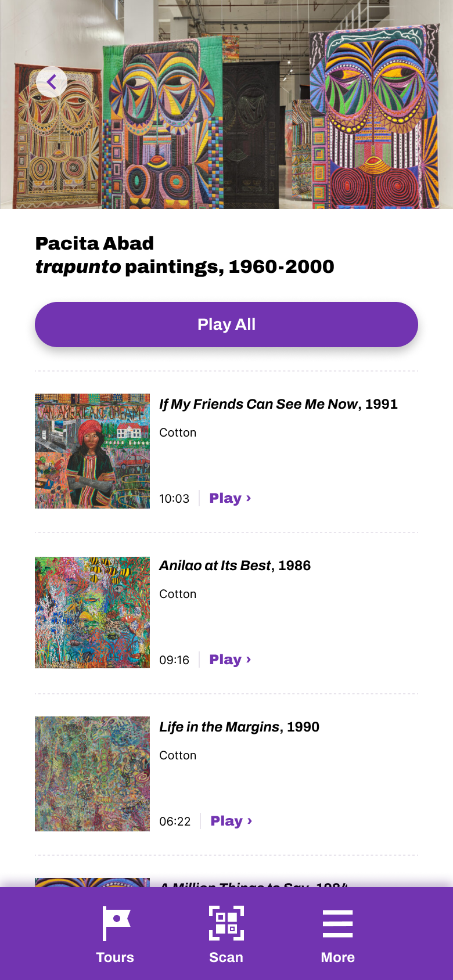The image size is (453, 980).
Task: Open the Anilao underwater painting thumbnail
Action: (x=92, y=613)
